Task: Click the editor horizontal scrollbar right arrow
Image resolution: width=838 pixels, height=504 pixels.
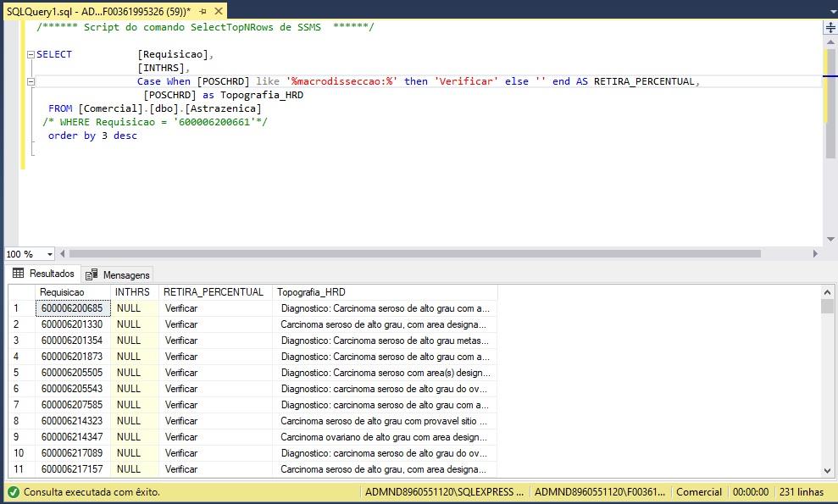Action: [x=815, y=254]
